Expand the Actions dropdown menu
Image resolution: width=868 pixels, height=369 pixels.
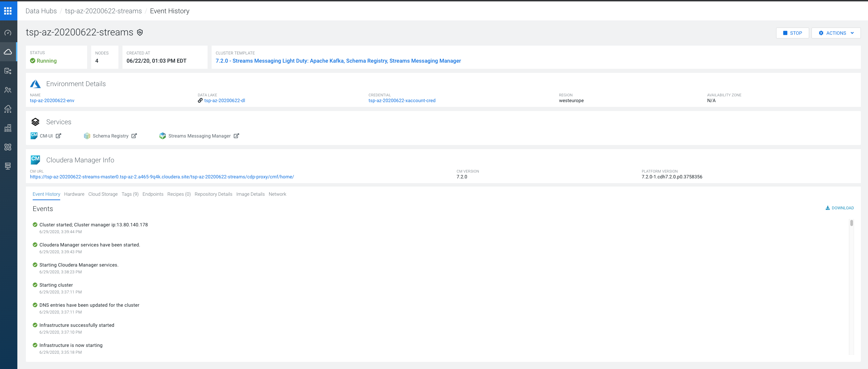click(836, 33)
